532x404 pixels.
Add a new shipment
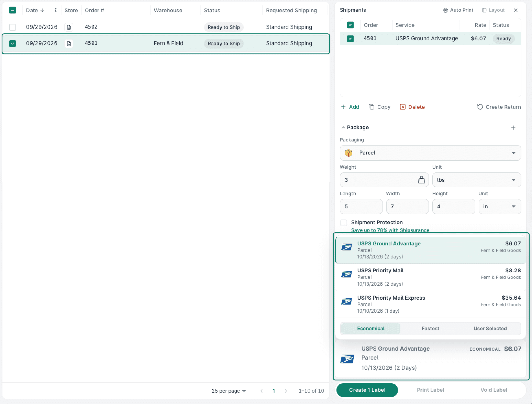[350, 107]
